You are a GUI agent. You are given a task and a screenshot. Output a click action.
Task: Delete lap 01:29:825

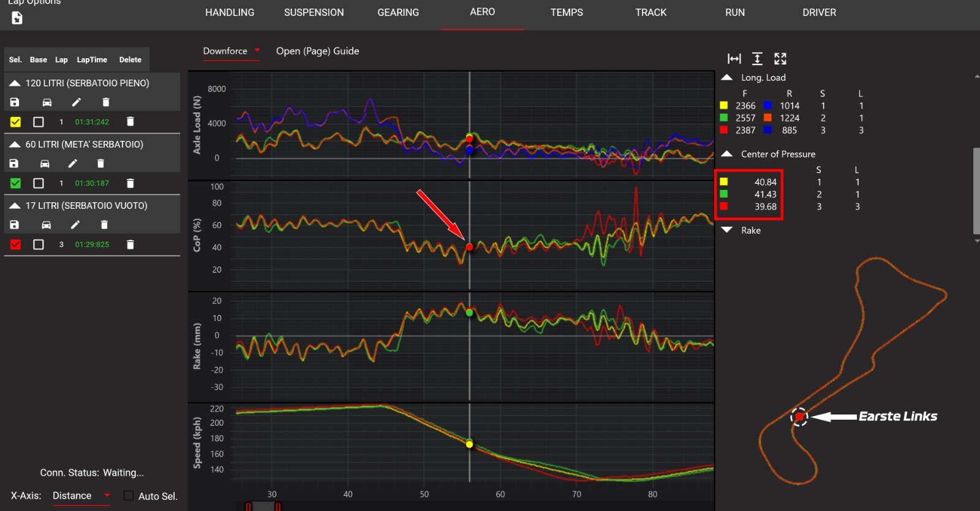point(130,244)
